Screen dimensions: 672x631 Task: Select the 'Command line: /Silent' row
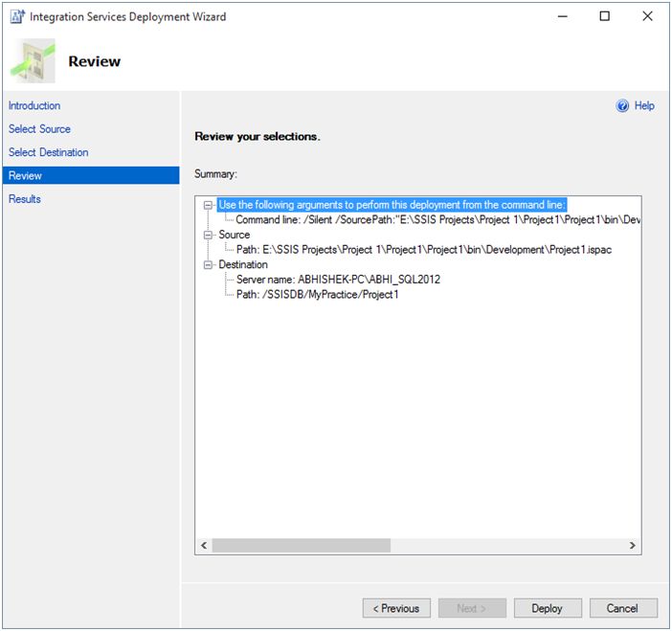(x=438, y=220)
